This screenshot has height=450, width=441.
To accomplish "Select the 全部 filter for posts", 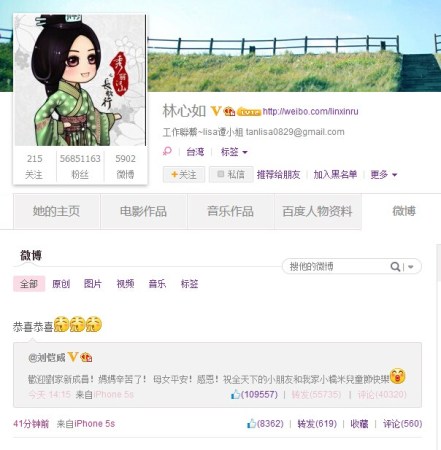I will click(29, 284).
